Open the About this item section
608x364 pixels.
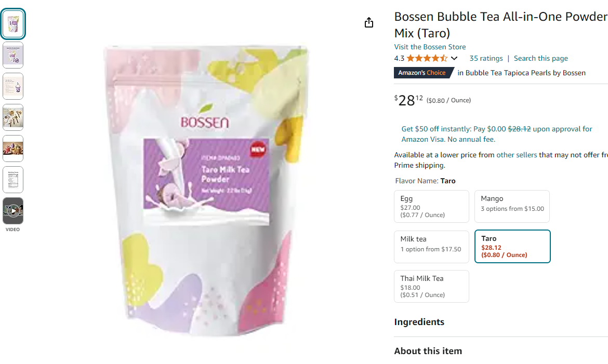428,351
